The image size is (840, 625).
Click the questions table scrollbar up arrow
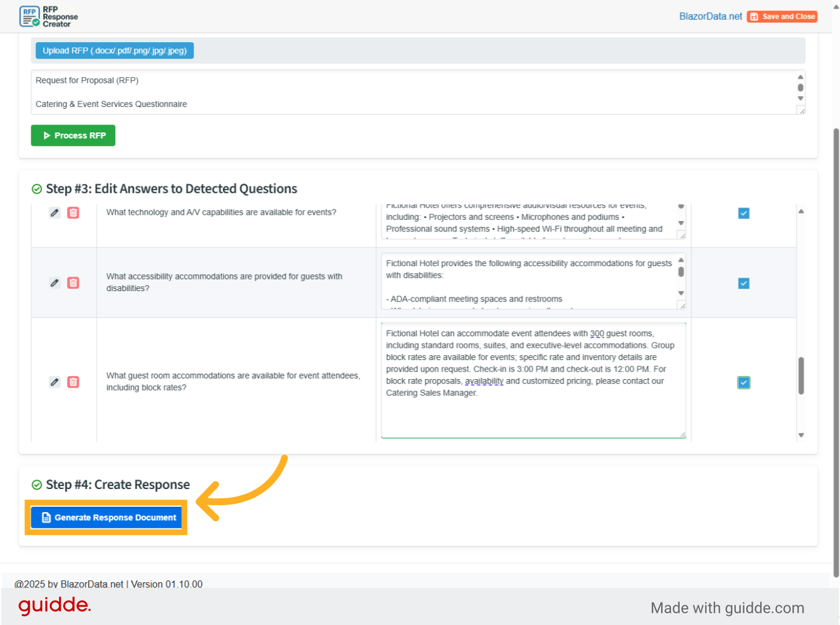pos(801,211)
